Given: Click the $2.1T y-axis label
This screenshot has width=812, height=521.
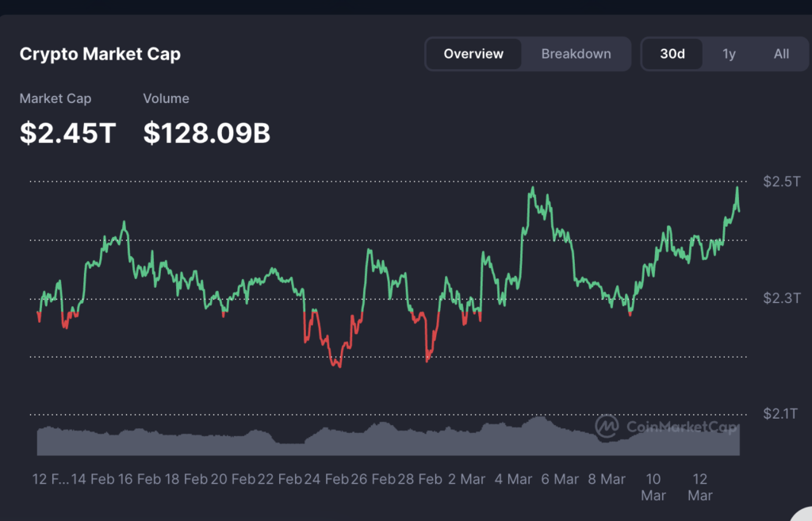Looking at the screenshot, I should (782, 413).
